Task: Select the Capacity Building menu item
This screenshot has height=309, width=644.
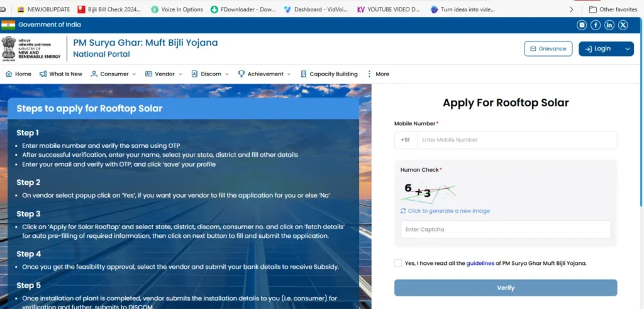Action: point(329,74)
